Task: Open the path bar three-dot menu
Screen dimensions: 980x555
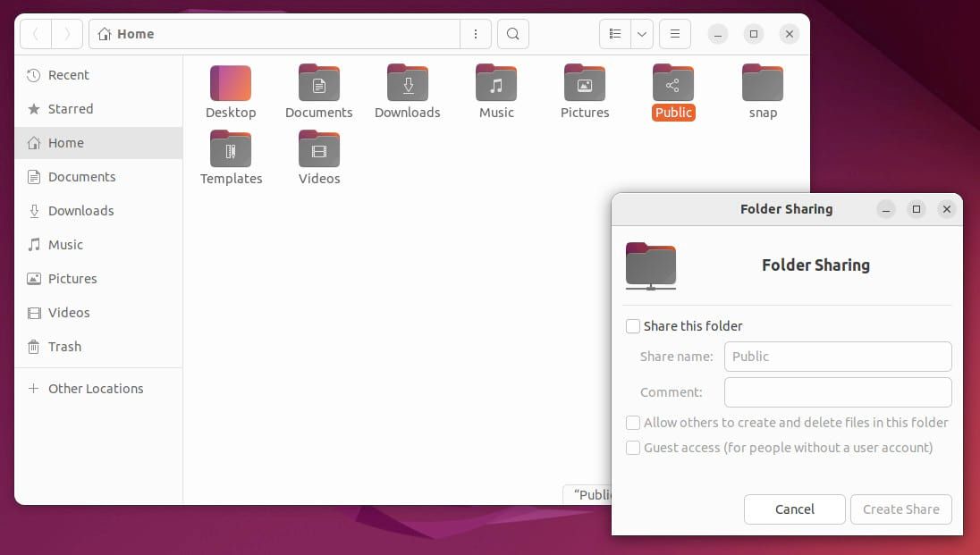Action: pyautogui.click(x=476, y=34)
